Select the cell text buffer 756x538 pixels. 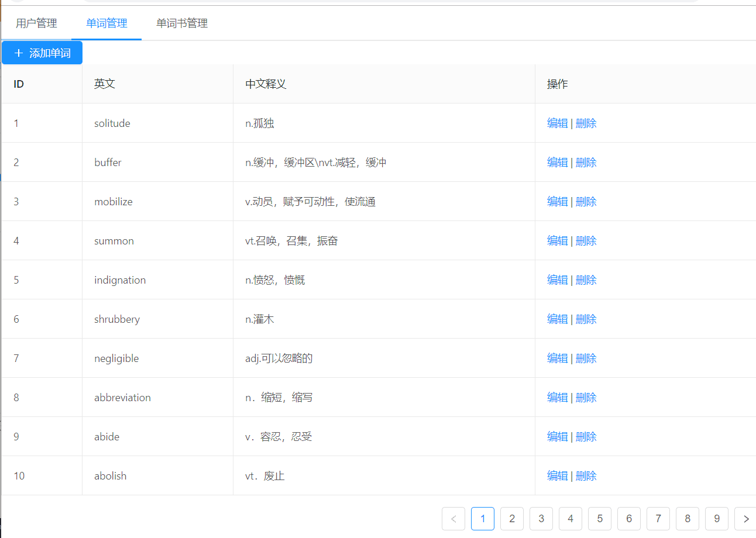click(x=108, y=163)
